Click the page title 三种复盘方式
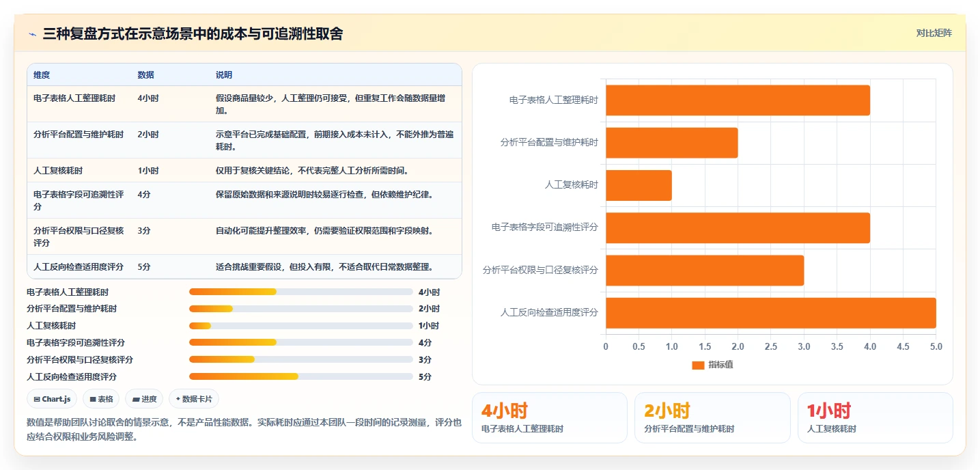980x470 pixels. [193, 33]
